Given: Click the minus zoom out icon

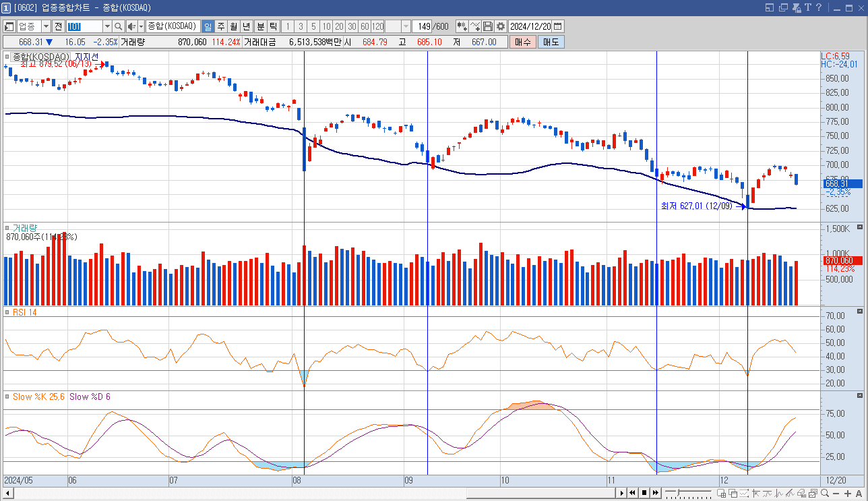Looking at the screenshot, I should tap(836, 494).
